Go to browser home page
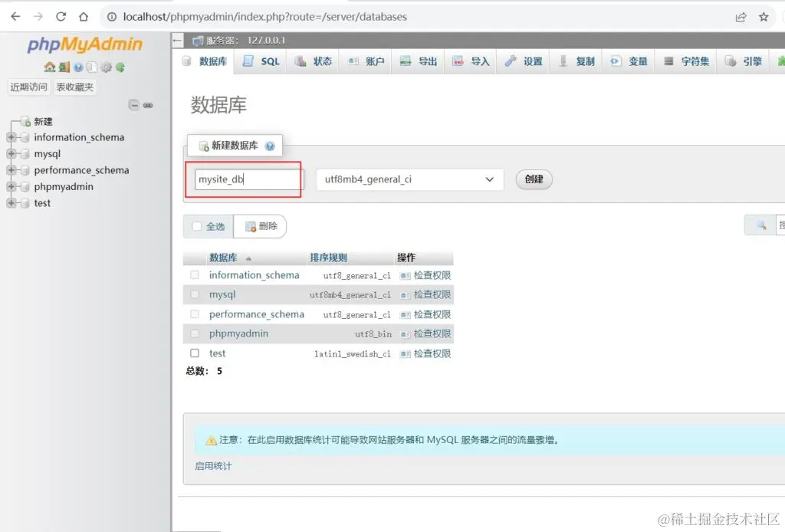 pyautogui.click(x=84, y=17)
